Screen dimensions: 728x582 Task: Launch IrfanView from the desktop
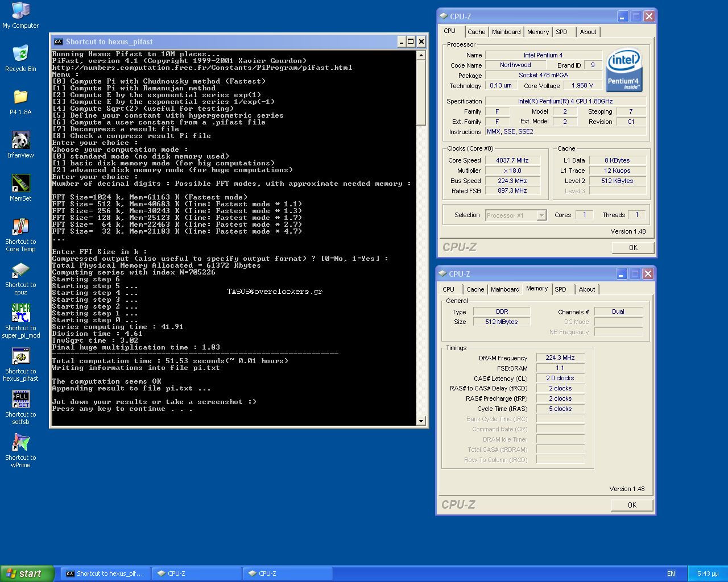20,144
